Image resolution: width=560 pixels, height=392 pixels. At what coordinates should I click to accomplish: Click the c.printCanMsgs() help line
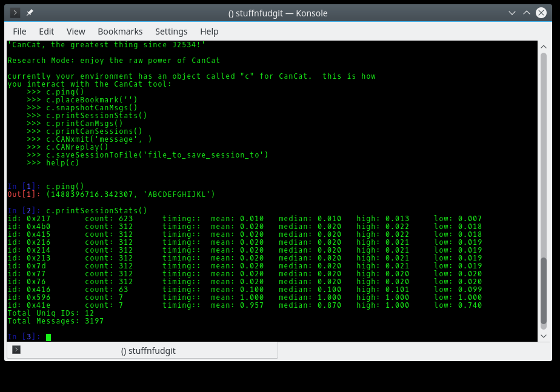75,124
